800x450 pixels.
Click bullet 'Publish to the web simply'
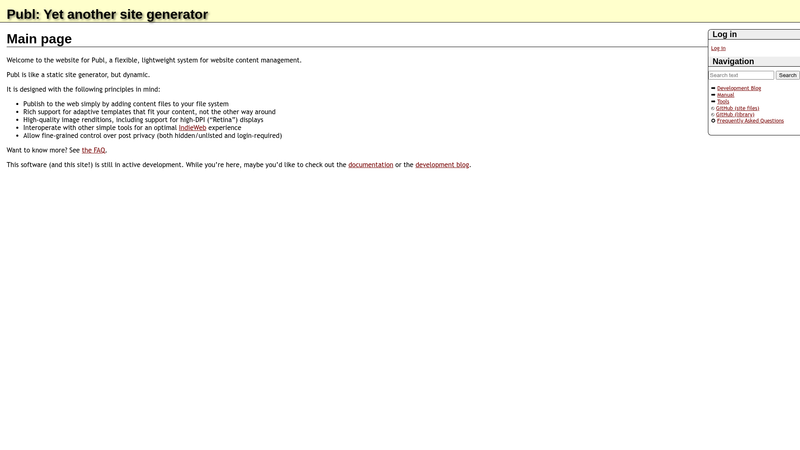[126, 104]
